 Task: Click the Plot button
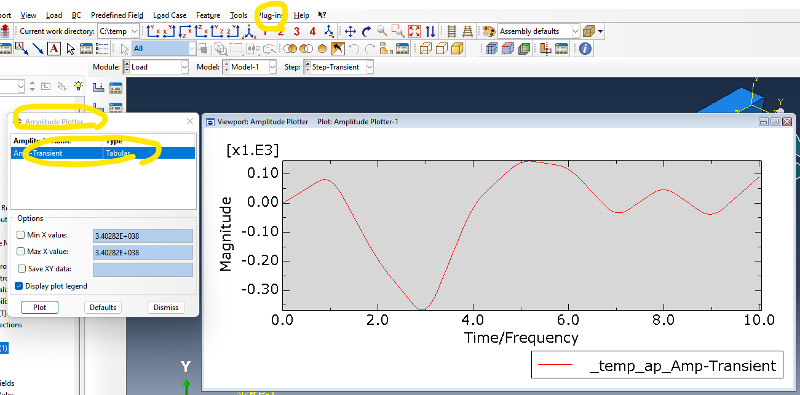(x=40, y=307)
